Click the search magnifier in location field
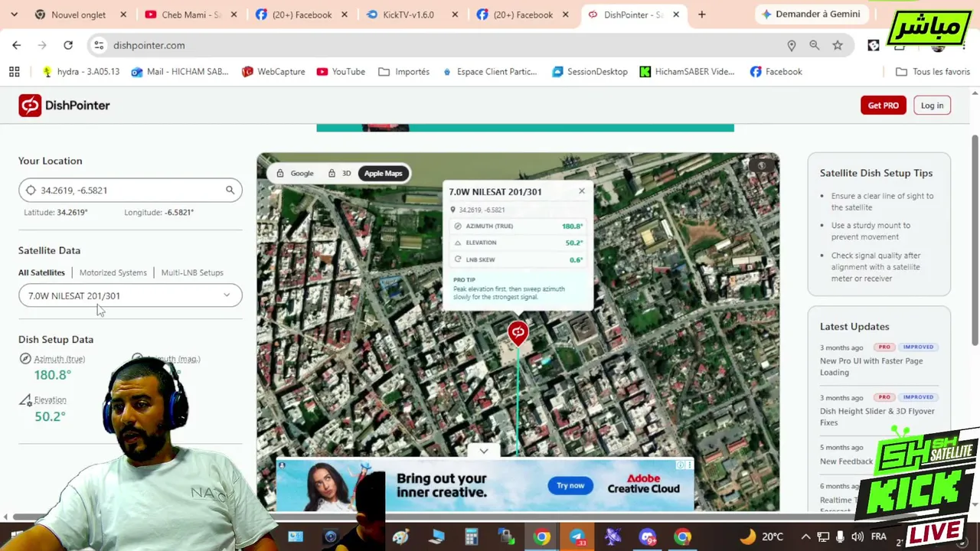The height and width of the screenshot is (551, 980). [230, 190]
